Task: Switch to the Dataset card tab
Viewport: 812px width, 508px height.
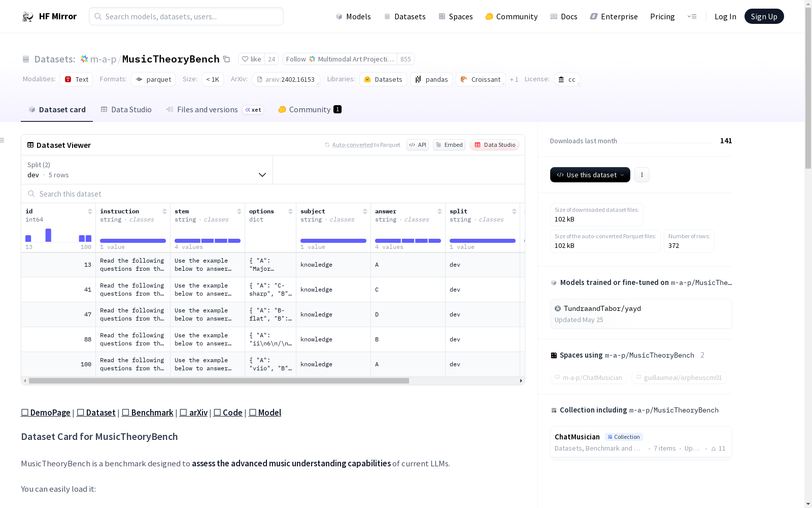Action: click(57, 110)
